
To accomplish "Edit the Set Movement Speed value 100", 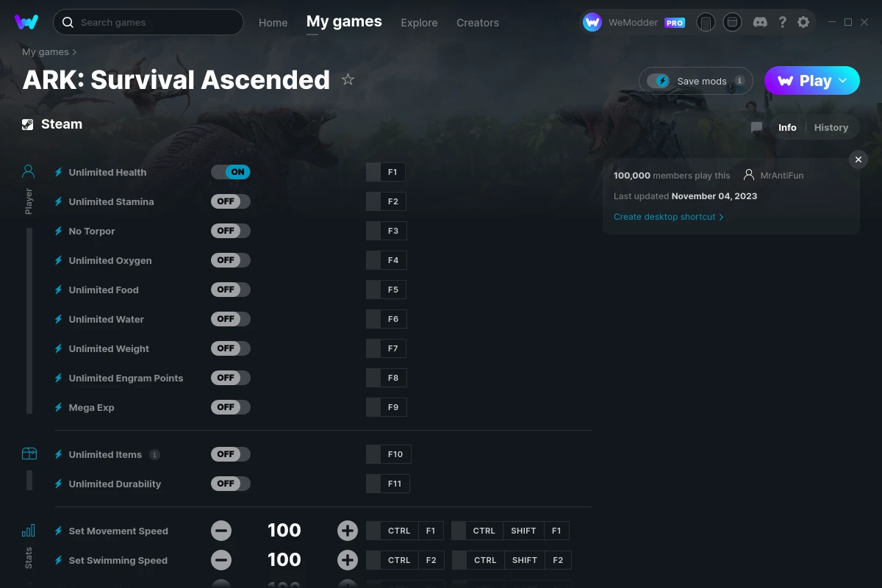I will [284, 531].
